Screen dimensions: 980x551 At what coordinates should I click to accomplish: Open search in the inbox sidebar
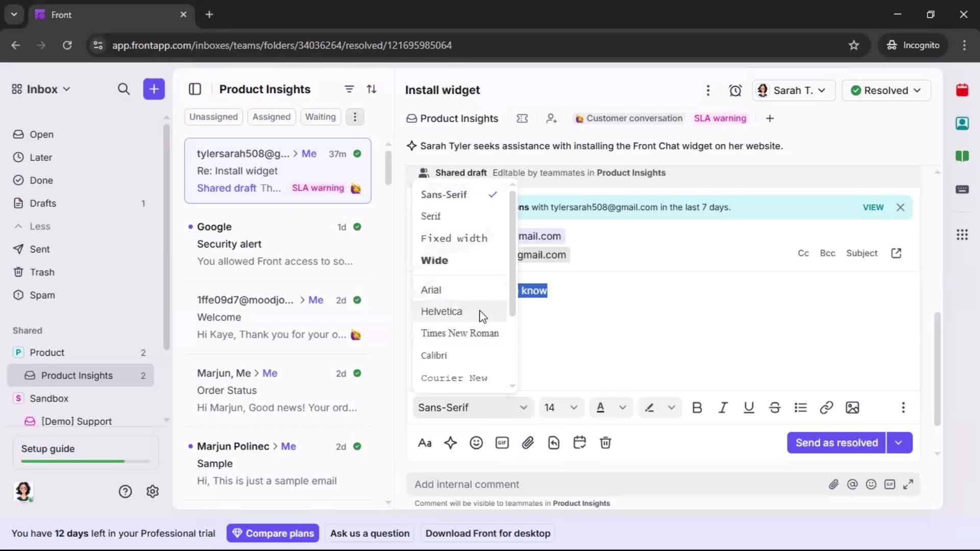coord(124,89)
